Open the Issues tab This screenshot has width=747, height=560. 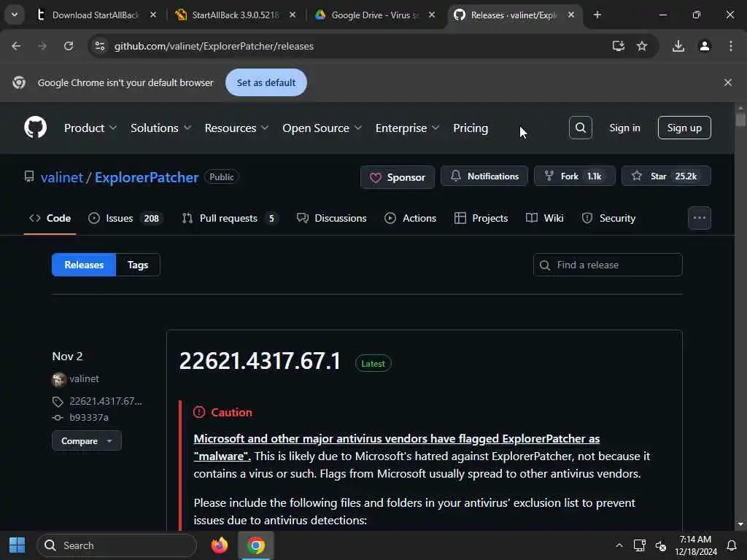point(125,218)
